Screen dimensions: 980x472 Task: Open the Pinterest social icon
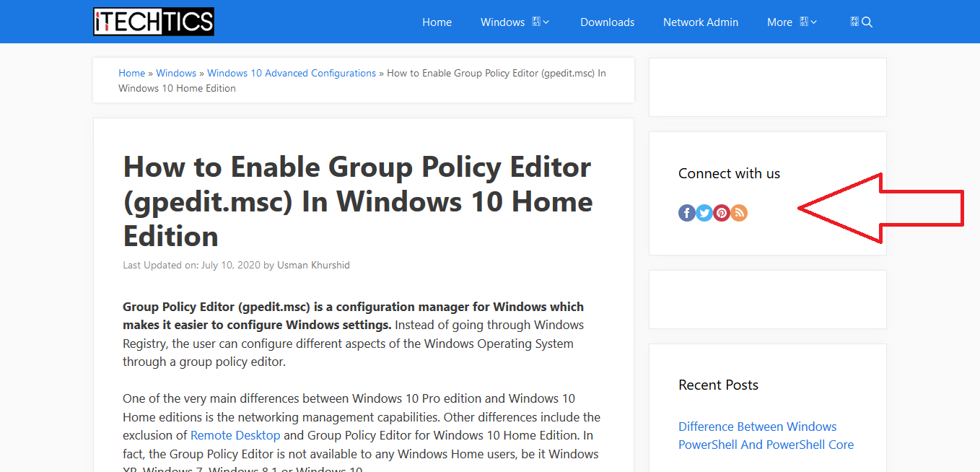coord(721,213)
